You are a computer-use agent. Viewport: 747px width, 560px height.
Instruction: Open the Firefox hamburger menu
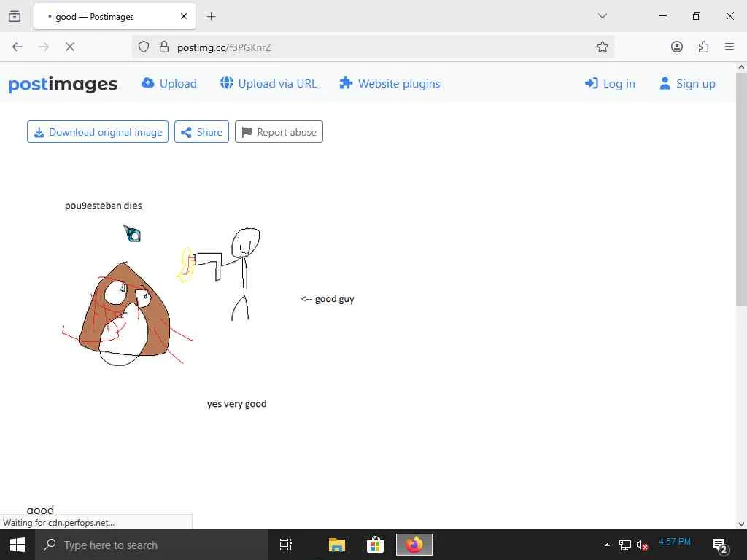tap(729, 47)
